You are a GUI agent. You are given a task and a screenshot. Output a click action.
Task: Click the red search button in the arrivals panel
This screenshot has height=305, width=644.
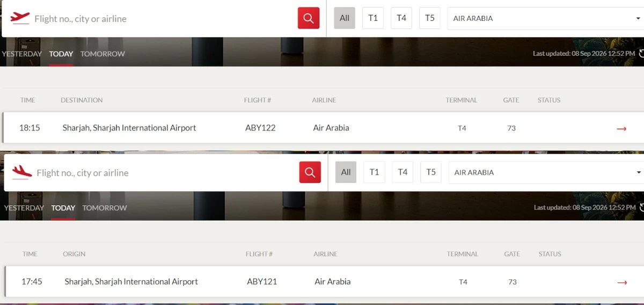(310, 172)
